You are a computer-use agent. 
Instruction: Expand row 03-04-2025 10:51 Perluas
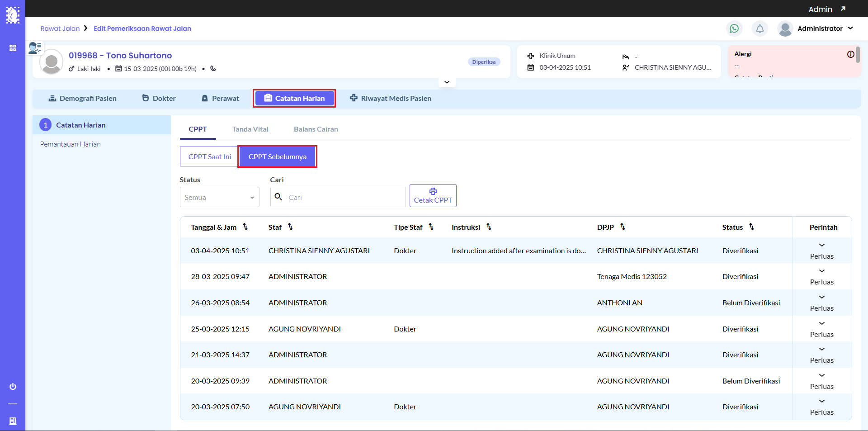click(821, 251)
